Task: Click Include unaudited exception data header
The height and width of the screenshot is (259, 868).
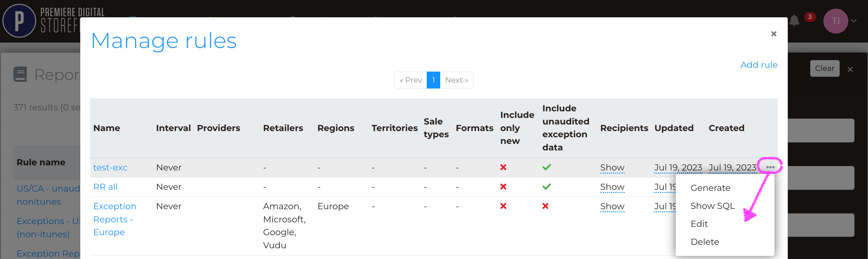Action: point(566,128)
